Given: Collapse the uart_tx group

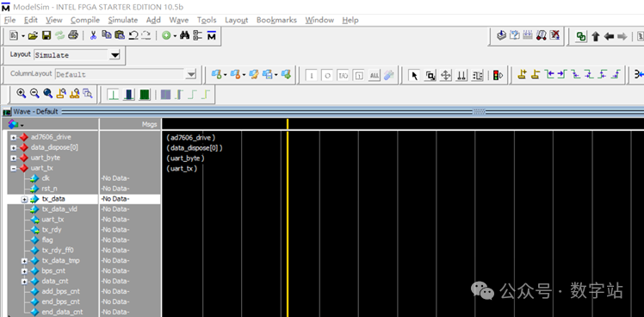Looking at the screenshot, I should click(13, 168).
